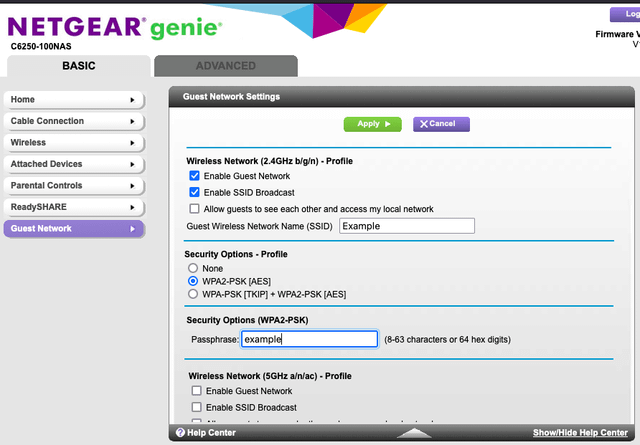Viewport: 640px width, 445px height.
Task: Click Security Options (WPA2-PSK) heading
Action: click(x=247, y=320)
